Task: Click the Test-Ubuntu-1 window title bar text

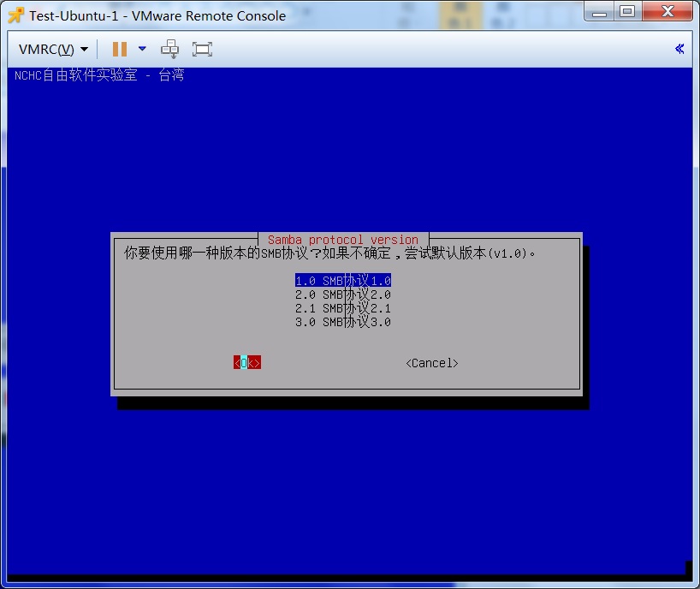Action: tap(157, 15)
